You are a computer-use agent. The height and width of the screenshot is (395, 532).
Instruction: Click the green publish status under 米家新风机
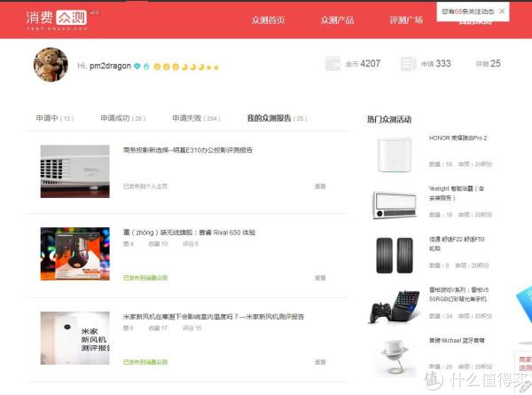tap(145, 362)
